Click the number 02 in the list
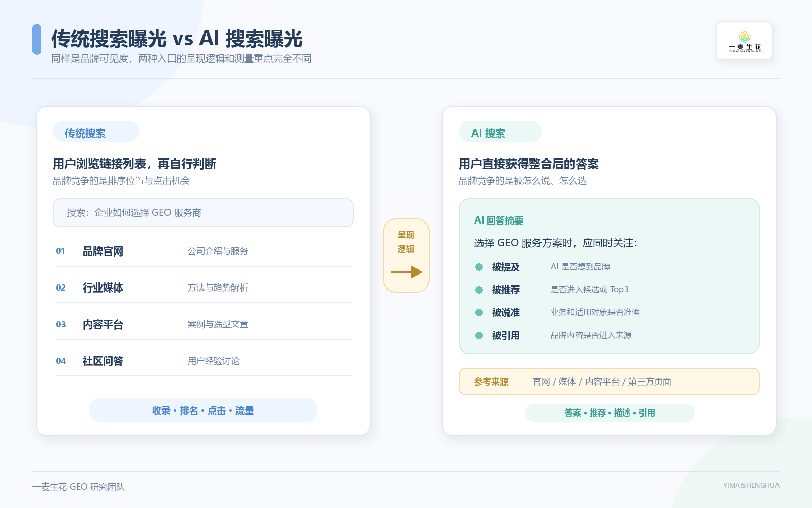This screenshot has width=812, height=508. (x=61, y=288)
